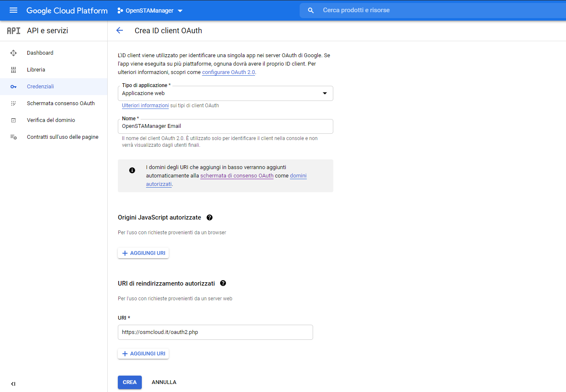Screen dimensions: 566x392
Task: Follow the configurare OAuth 2.0 link
Action: click(228, 72)
